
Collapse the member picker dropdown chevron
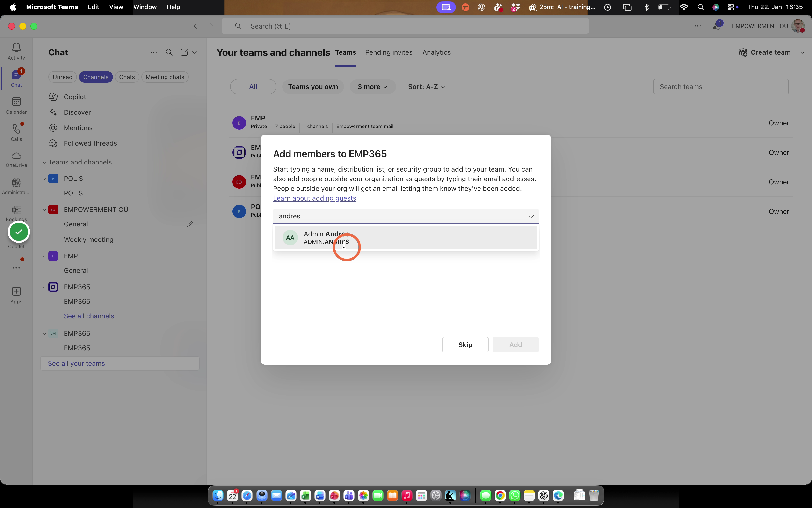tap(531, 216)
